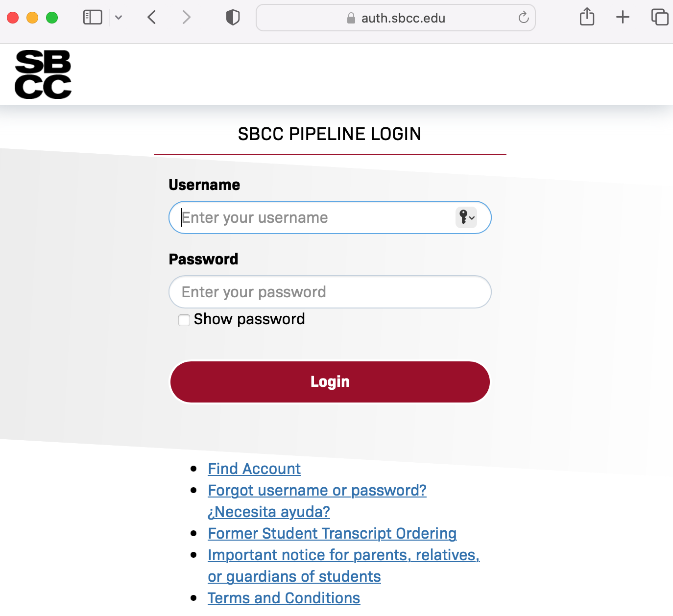
Task: Open the chevron next to the sidebar button
Action: tap(119, 17)
